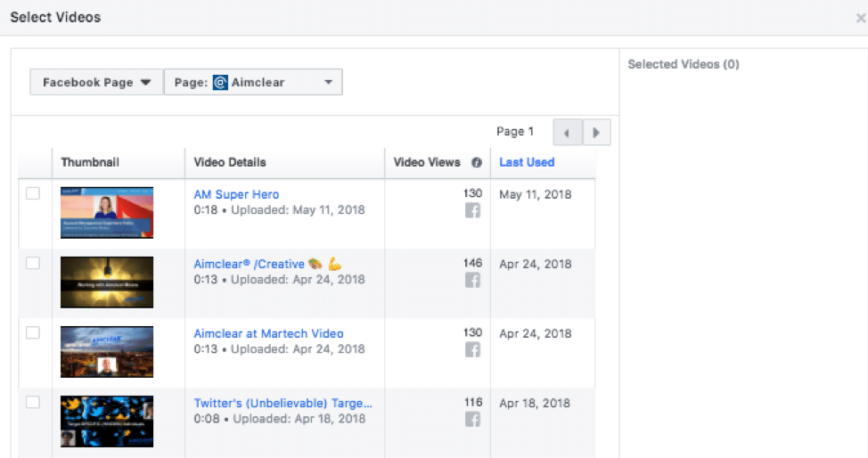
Task: Click the 146 video views value
Action: 472,263
